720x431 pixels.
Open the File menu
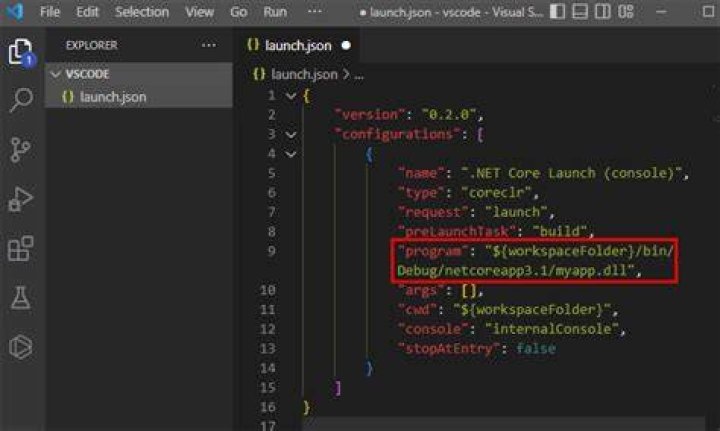coord(50,12)
